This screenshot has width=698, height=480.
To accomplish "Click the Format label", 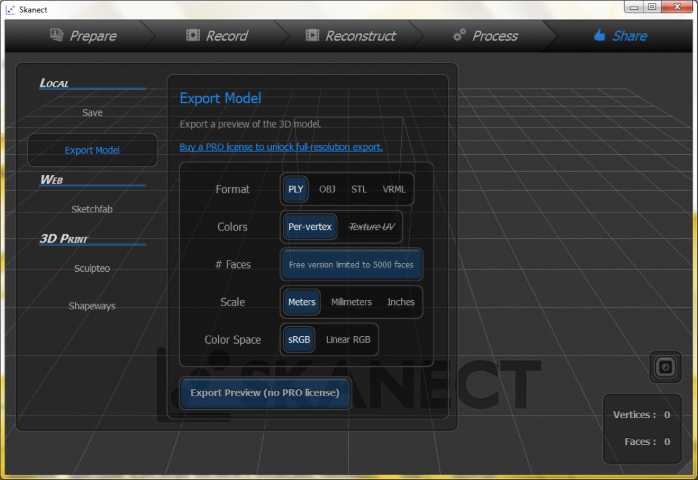I will pyautogui.click(x=232, y=189).
